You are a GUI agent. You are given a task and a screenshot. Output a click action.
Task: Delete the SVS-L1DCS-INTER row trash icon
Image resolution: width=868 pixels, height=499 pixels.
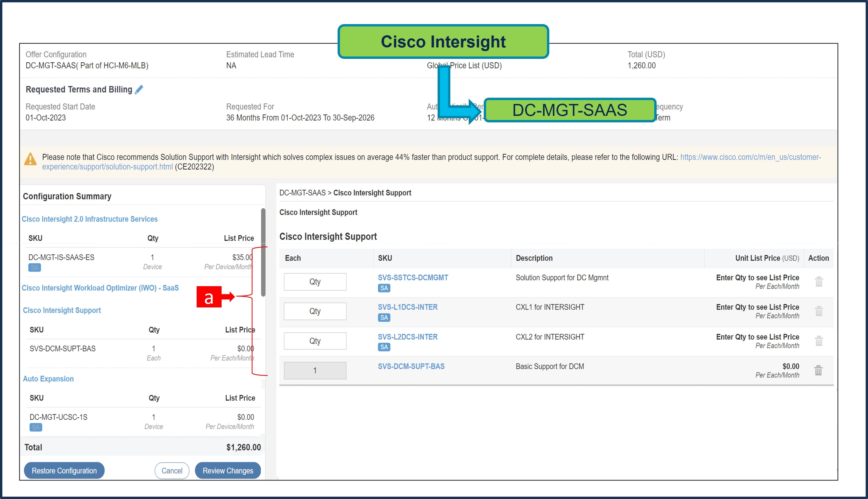(x=819, y=311)
